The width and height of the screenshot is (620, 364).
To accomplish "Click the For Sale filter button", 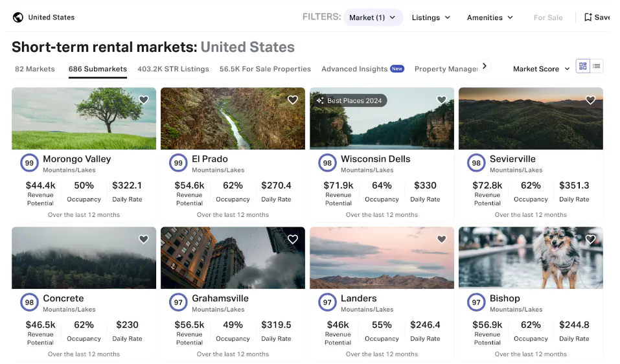I will click(548, 17).
